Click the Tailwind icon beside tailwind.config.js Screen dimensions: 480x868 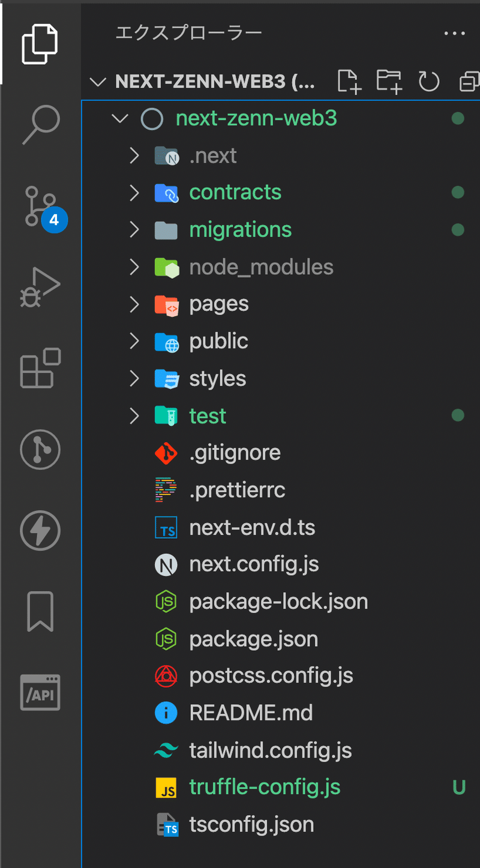pyautogui.click(x=166, y=750)
